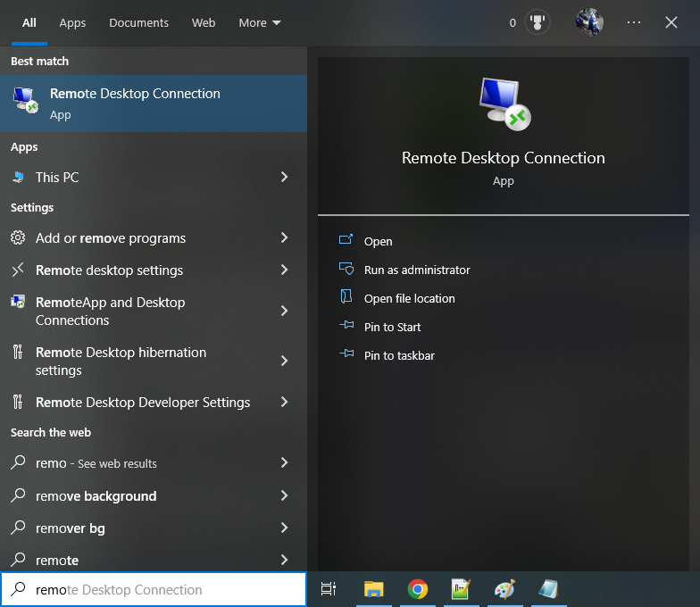Expand RemoteApp and Desktop Connections arrow
The height and width of the screenshot is (607, 700).
[x=284, y=311]
